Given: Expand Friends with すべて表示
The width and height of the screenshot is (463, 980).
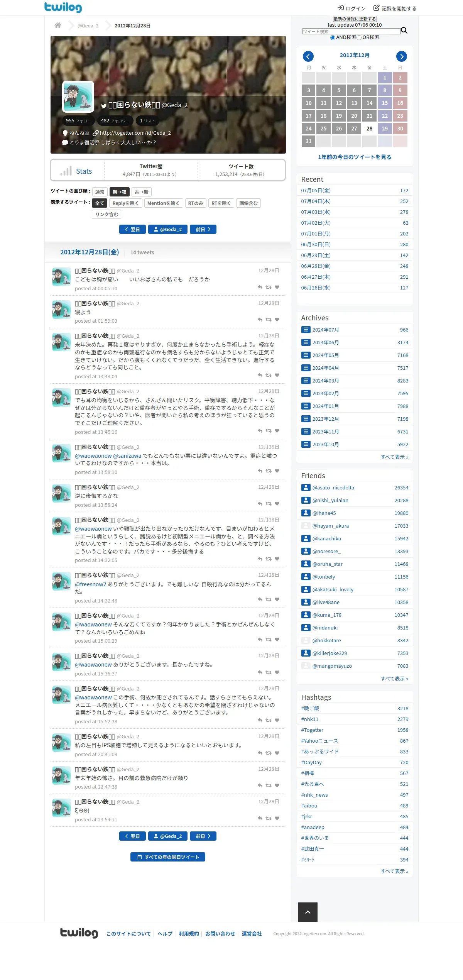Looking at the screenshot, I should (394, 679).
